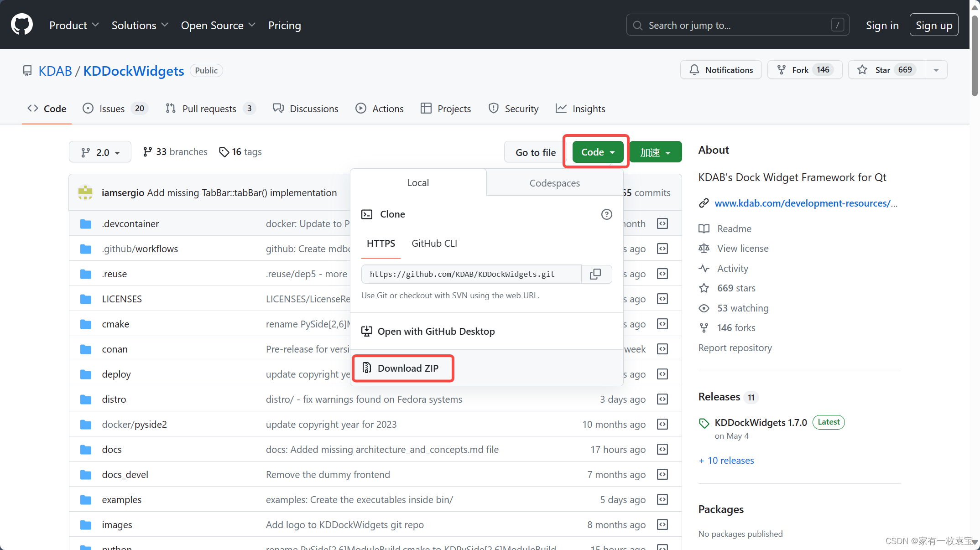The width and height of the screenshot is (980, 550).
Task: Switch to the Pull requests tab
Action: tap(210, 109)
